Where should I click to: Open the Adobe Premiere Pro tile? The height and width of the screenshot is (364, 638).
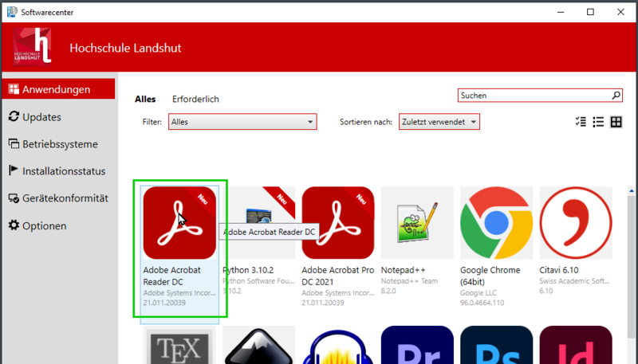click(x=417, y=347)
